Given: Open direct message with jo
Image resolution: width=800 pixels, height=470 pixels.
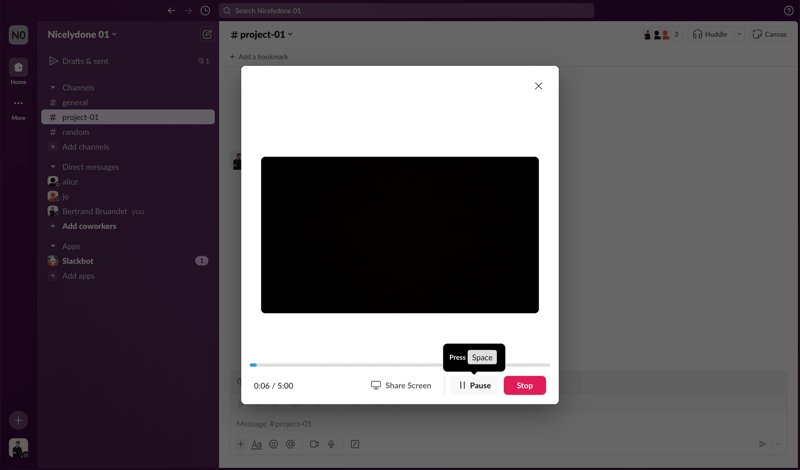Looking at the screenshot, I should pyautogui.click(x=128, y=196).
